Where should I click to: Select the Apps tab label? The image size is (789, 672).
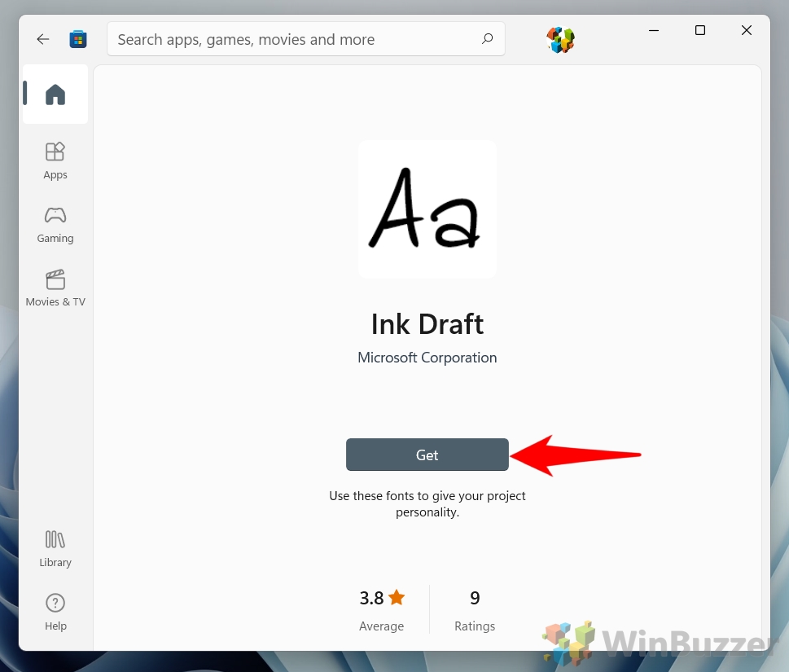point(55,174)
